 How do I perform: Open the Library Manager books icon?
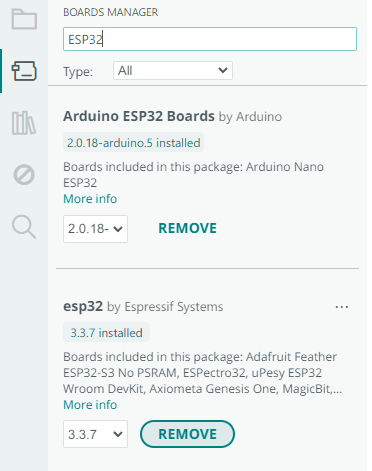24,123
